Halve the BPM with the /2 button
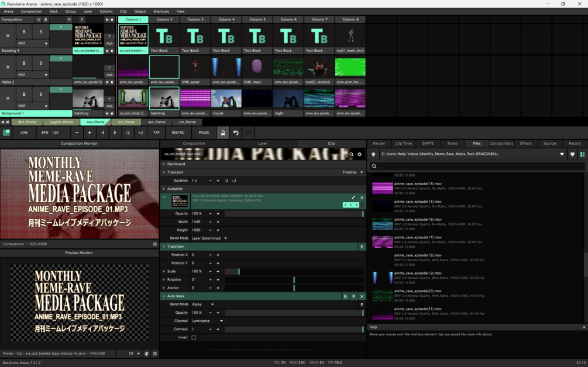The width and height of the screenshot is (588, 367). click(x=128, y=133)
